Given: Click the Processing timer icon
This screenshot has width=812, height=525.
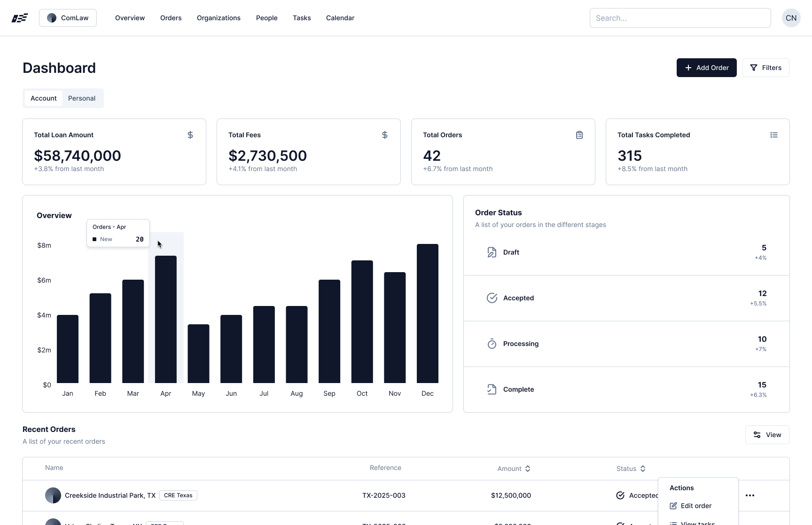Looking at the screenshot, I should [492, 344].
